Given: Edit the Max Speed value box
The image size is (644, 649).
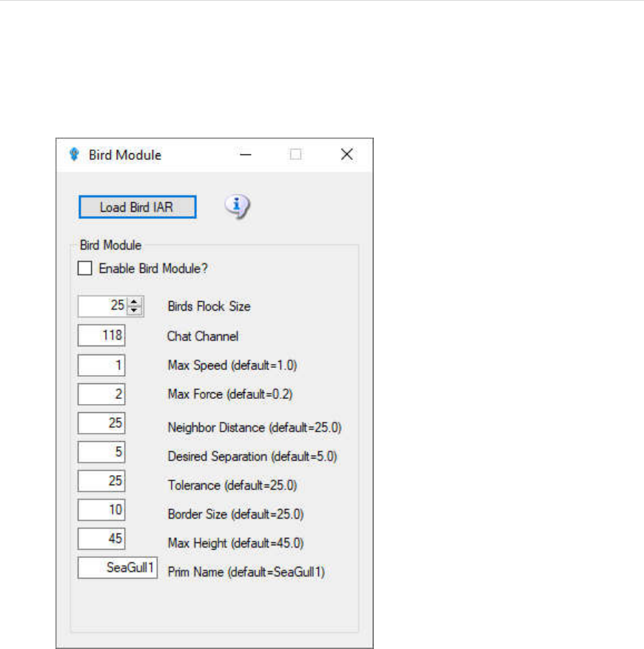Looking at the screenshot, I should click(101, 365).
